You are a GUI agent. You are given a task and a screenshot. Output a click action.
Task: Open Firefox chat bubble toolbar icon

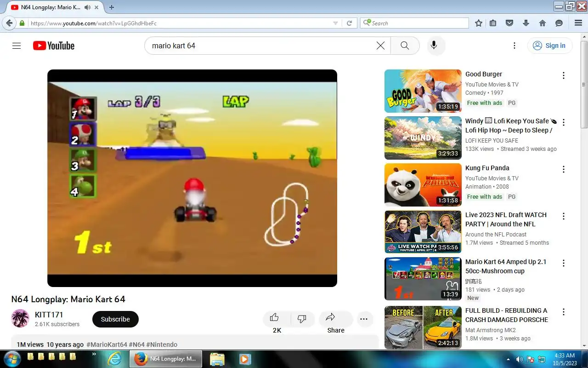tap(559, 23)
